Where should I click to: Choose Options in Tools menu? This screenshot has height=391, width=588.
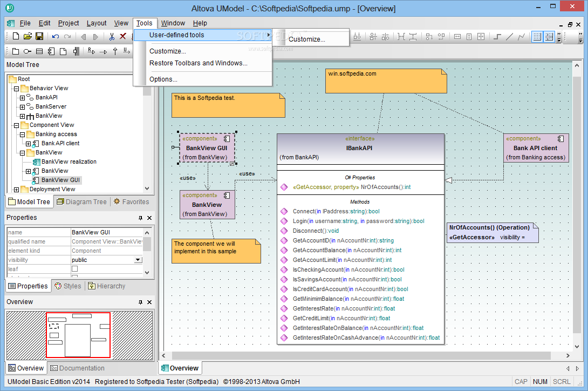pyautogui.click(x=163, y=79)
